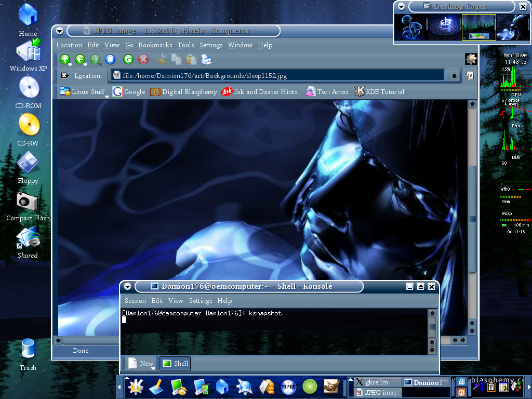Open the Windows XP desktop icon
532x399 pixels.
tap(28, 55)
